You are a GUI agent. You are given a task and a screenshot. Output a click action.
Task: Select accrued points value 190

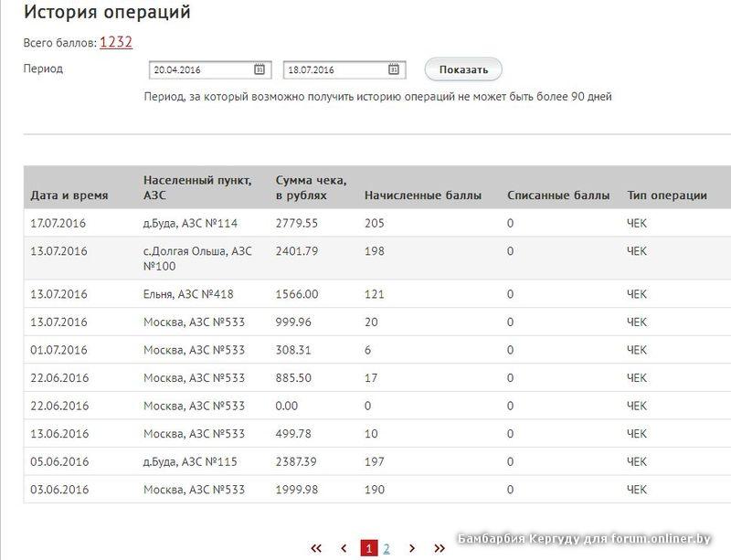click(375, 490)
